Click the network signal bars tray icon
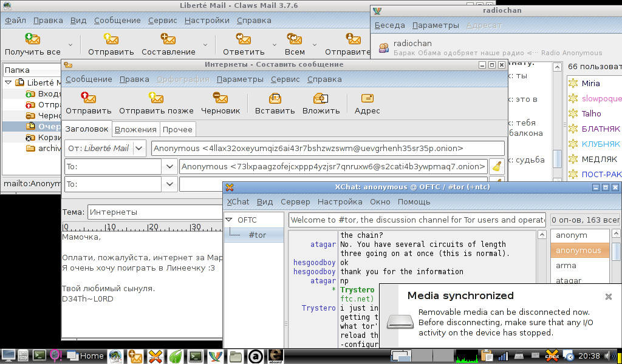622x364 pixels. [503, 356]
